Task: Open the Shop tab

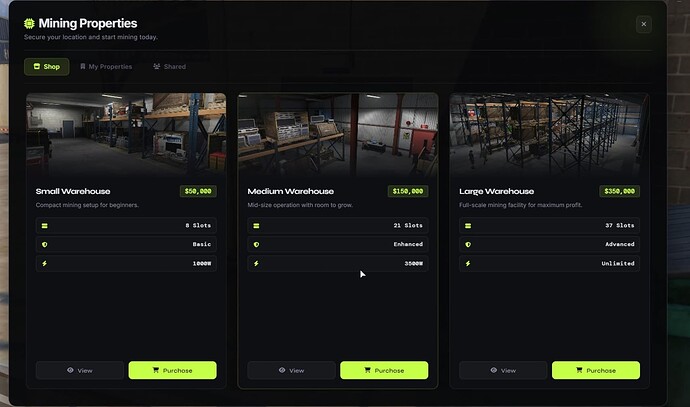Action: (x=47, y=66)
